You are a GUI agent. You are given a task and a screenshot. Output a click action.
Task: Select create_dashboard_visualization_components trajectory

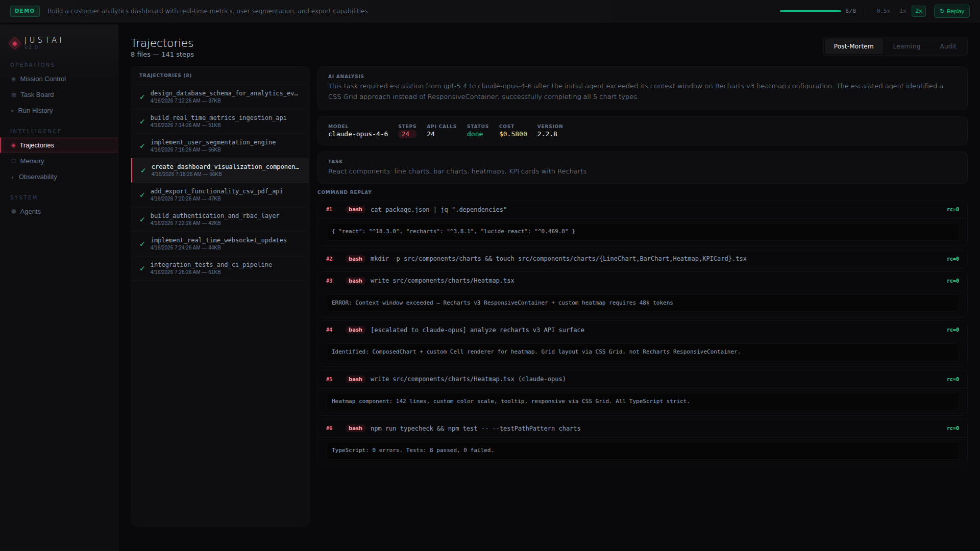220,170
